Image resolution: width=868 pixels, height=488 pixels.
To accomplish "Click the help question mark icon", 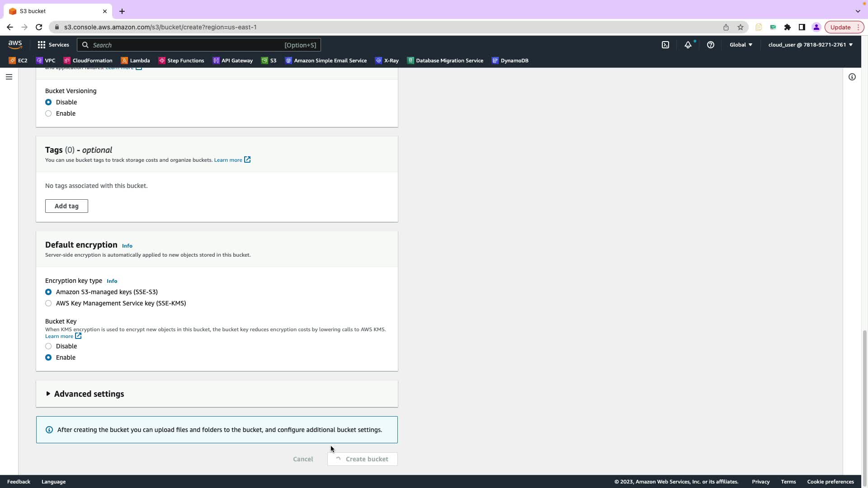I will pos(710,45).
